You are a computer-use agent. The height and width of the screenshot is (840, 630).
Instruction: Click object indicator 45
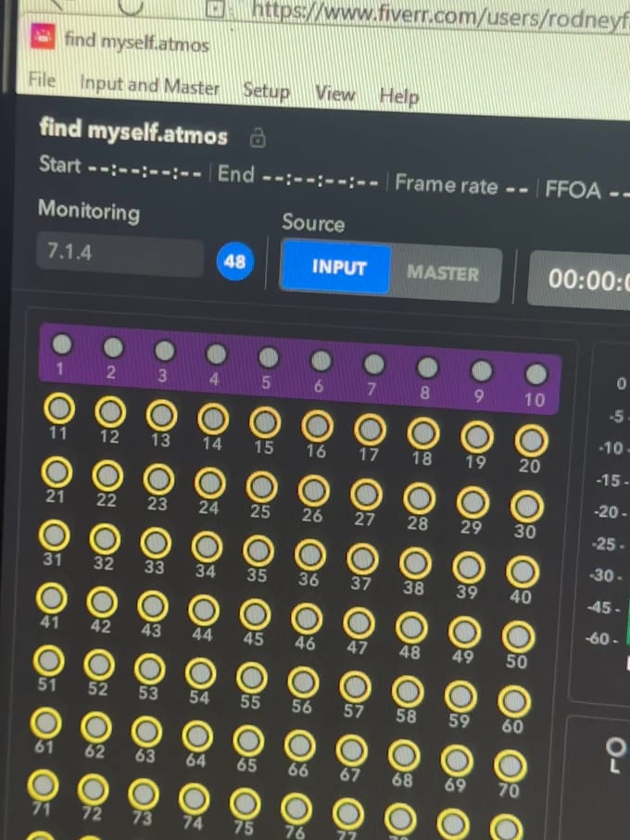click(255, 614)
